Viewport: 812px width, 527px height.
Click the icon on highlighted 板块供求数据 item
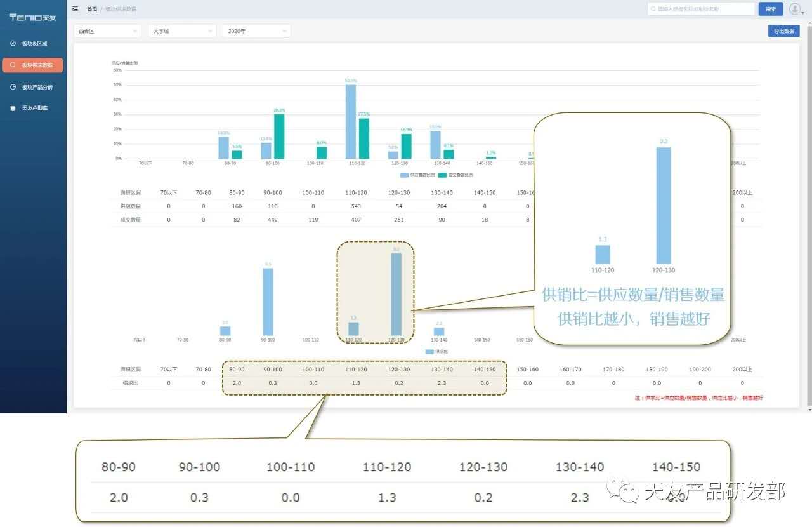(13, 65)
